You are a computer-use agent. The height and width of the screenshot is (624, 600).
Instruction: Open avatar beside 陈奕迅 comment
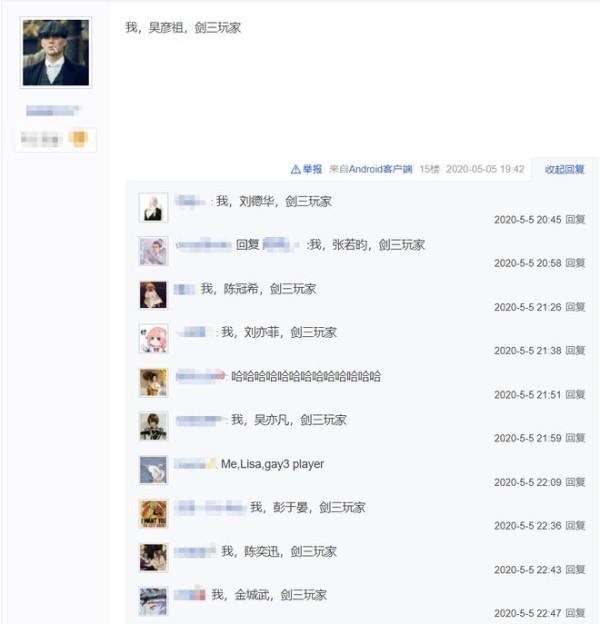click(x=153, y=558)
